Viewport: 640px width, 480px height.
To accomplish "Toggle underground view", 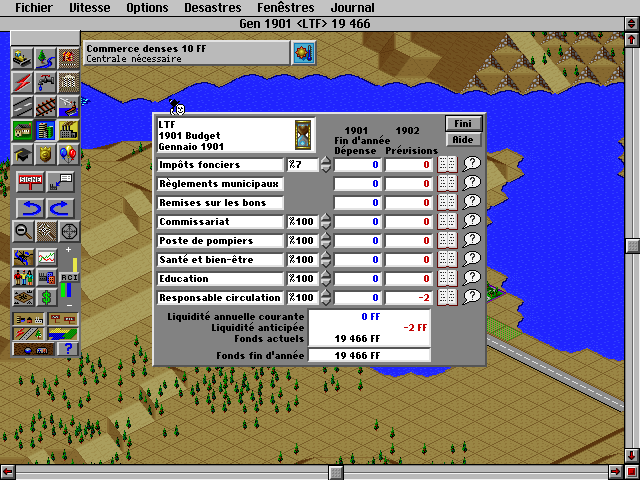I will coord(33,349).
